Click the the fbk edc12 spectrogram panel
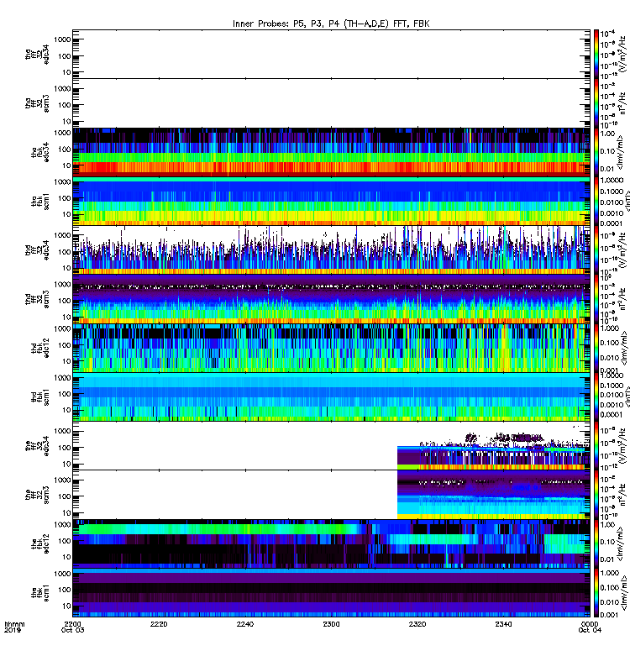 pos(331,543)
